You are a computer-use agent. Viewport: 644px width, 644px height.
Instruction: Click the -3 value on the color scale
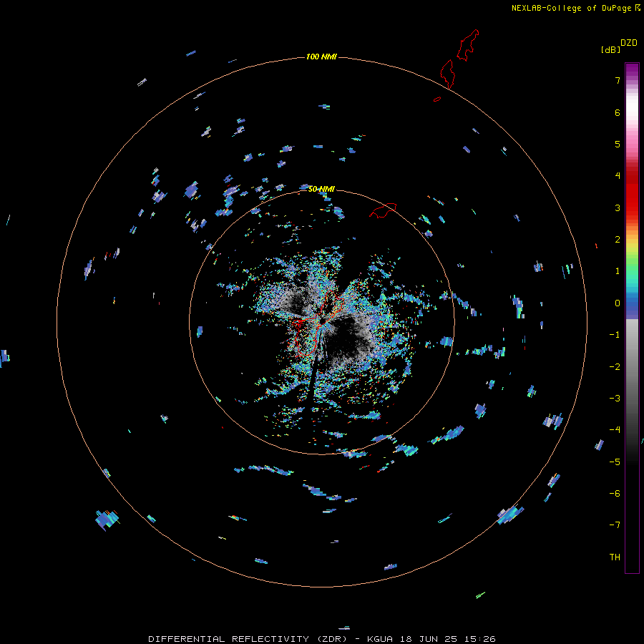point(615,399)
